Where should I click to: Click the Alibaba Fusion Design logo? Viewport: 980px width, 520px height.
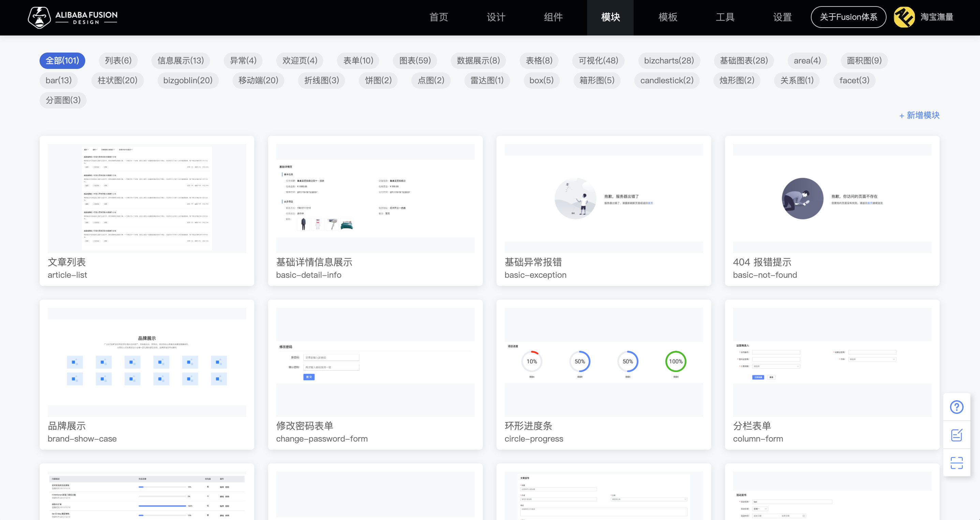(x=72, y=17)
